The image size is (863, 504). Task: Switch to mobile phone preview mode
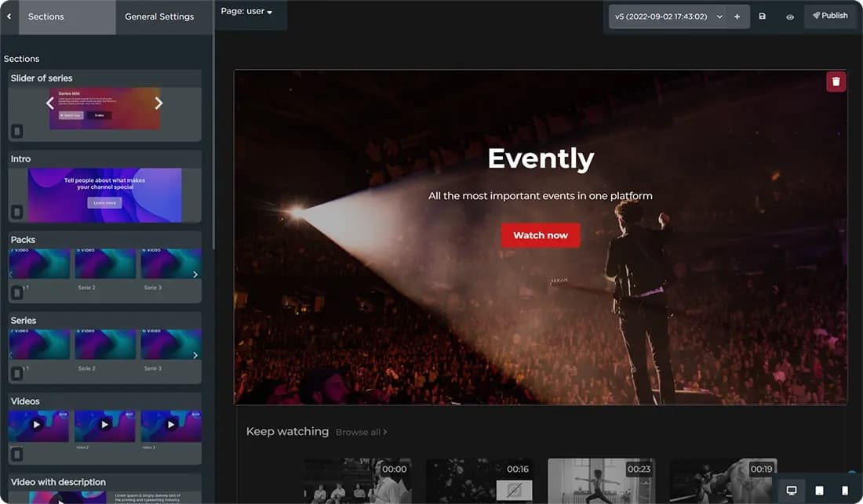845,491
